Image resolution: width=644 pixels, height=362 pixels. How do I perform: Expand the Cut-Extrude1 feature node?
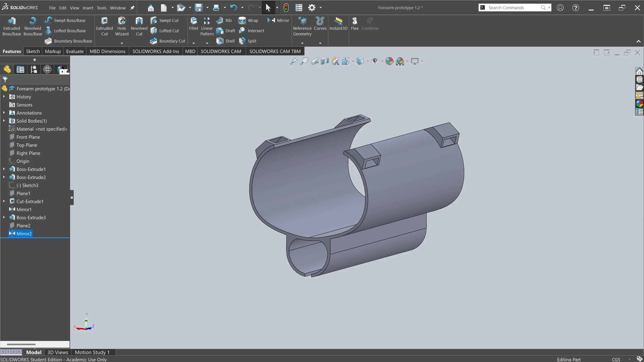coord(4,201)
